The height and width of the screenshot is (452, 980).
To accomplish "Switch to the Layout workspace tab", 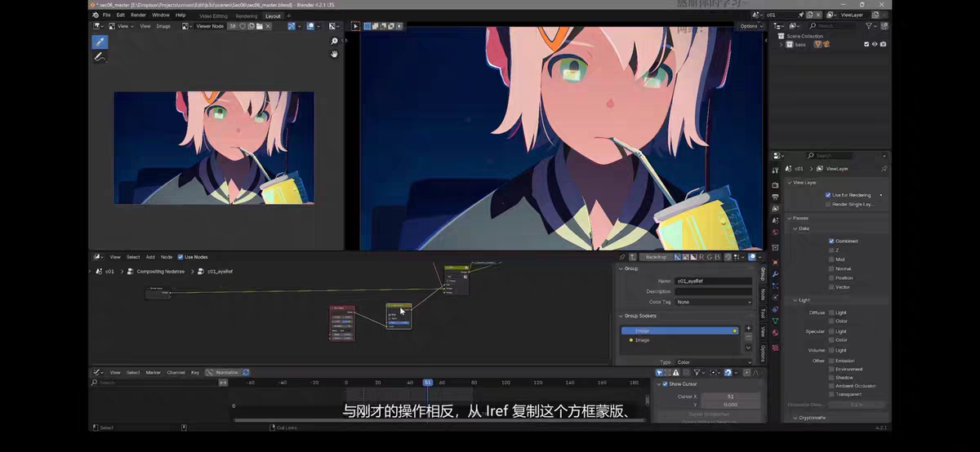I will click(273, 16).
